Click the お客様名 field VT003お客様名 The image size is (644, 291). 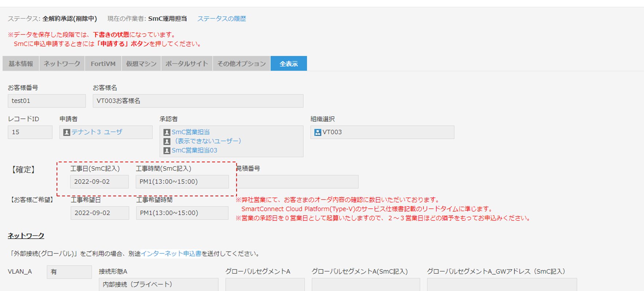click(x=198, y=101)
